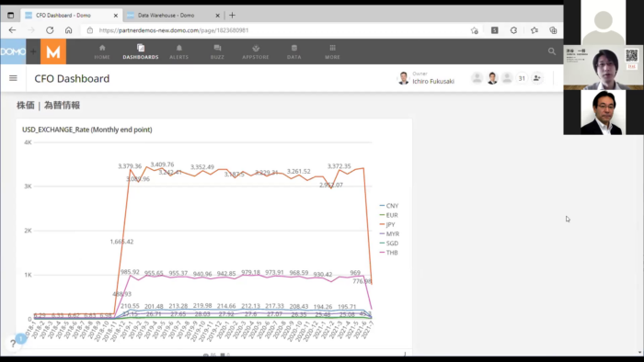Click the 4K y-axis label

point(28,142)
